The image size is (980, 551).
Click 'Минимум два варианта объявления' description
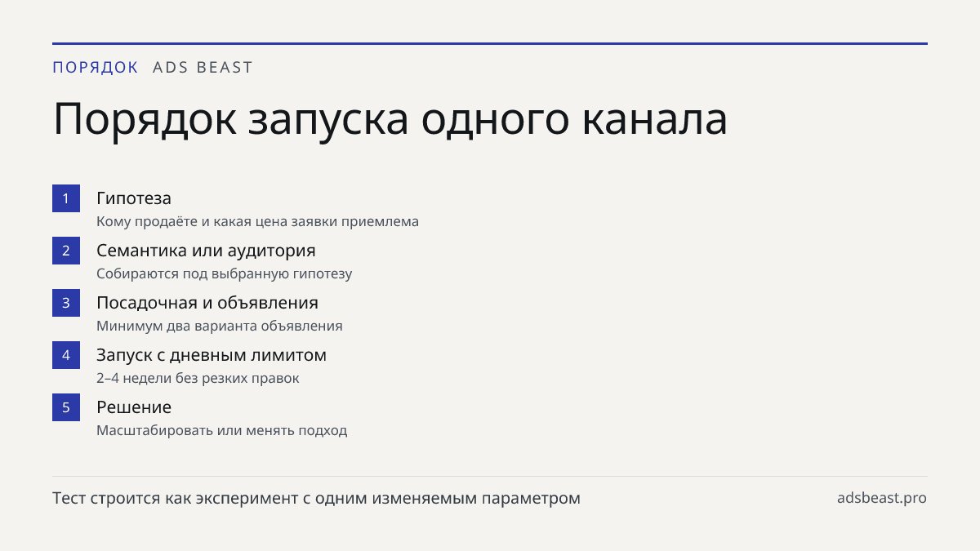[220, 327]
